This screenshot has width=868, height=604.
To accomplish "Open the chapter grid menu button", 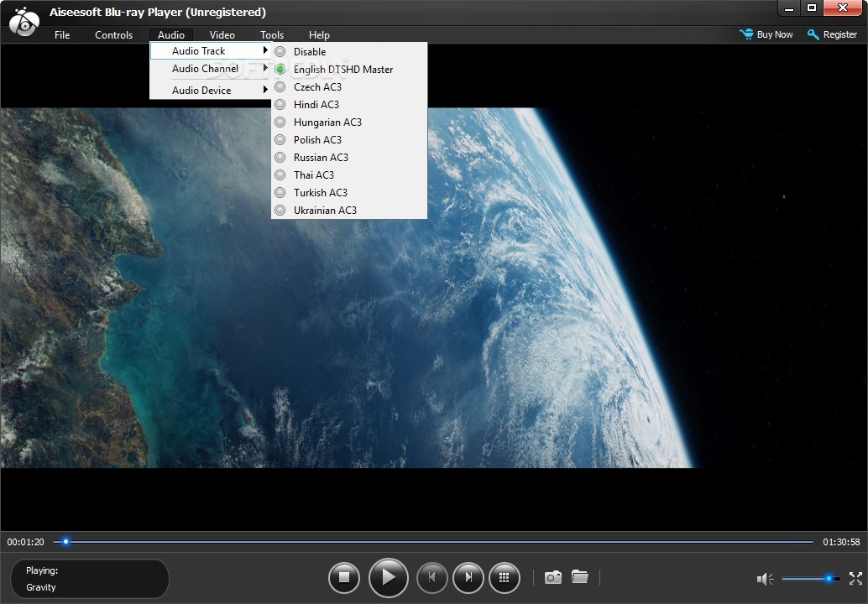I will (x=505, y=577).
